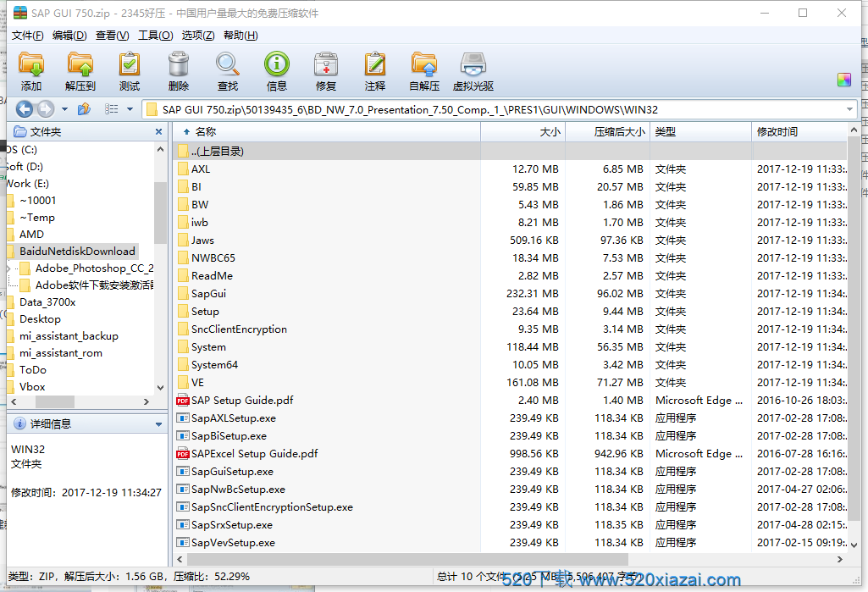Click the 信息 (Info) toolbar icon

click(277, 64)
